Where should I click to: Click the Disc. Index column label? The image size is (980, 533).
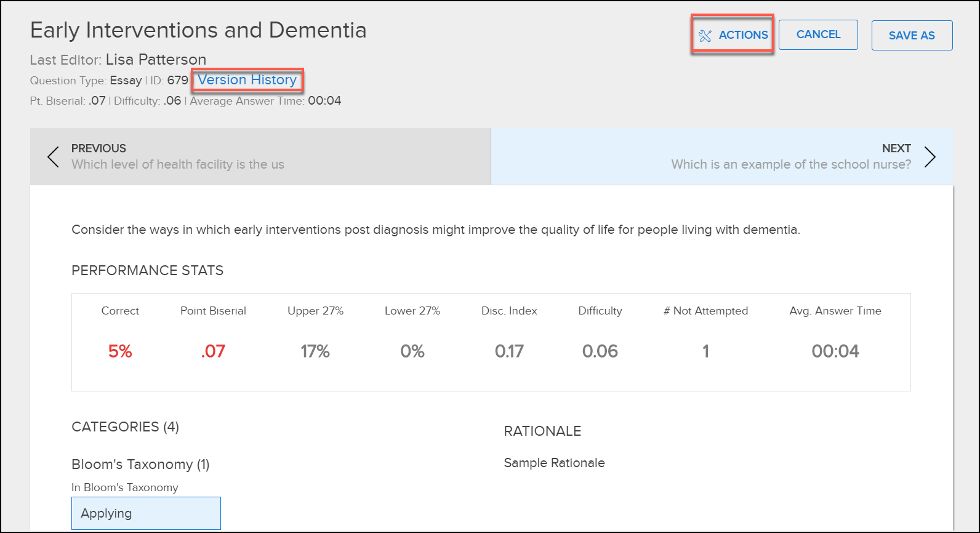pyautogui.click(x=509, y=311)
